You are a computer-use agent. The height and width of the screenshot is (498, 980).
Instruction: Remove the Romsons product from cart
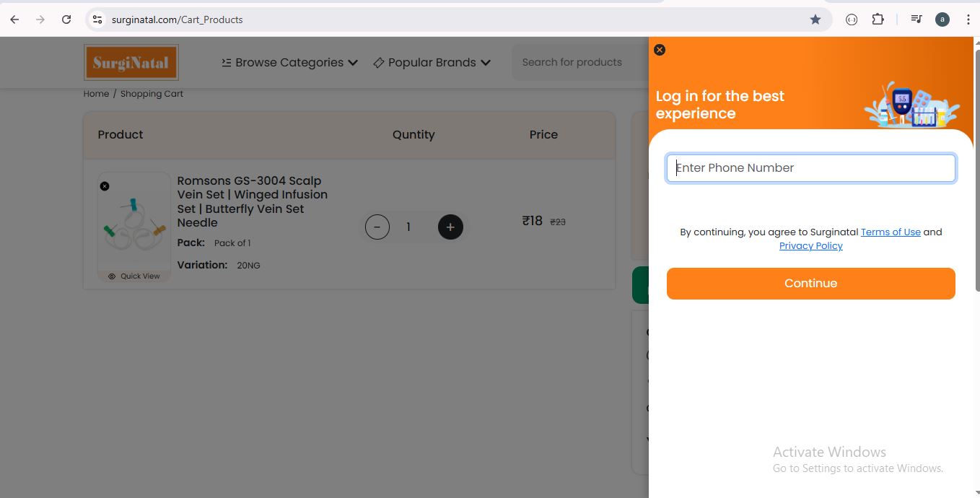coord(105,186)
